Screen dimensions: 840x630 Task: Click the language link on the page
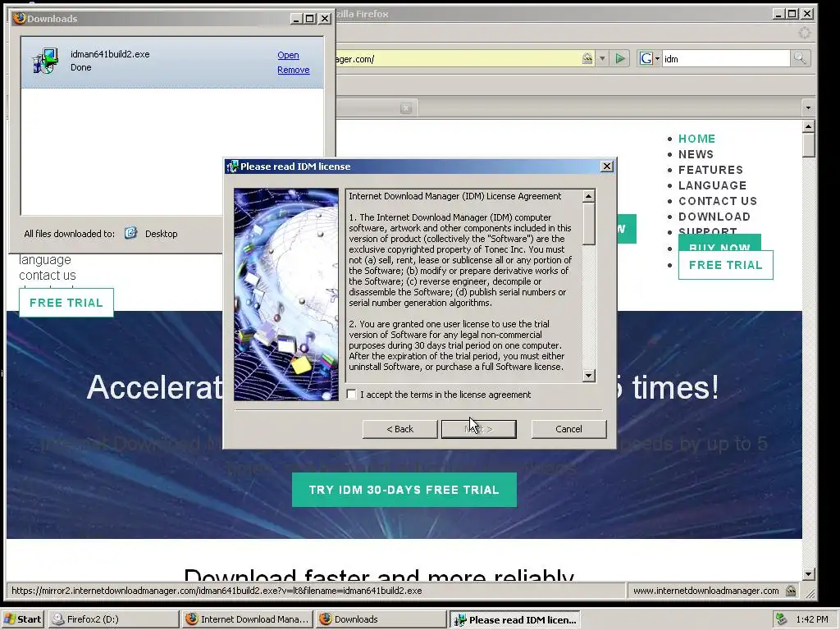click(x=45, y=260)
